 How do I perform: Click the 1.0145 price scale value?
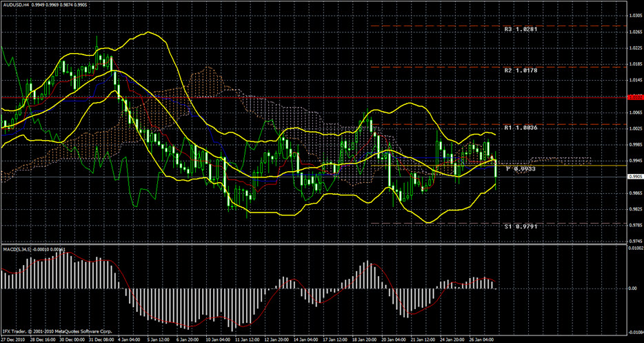[635, 80]
